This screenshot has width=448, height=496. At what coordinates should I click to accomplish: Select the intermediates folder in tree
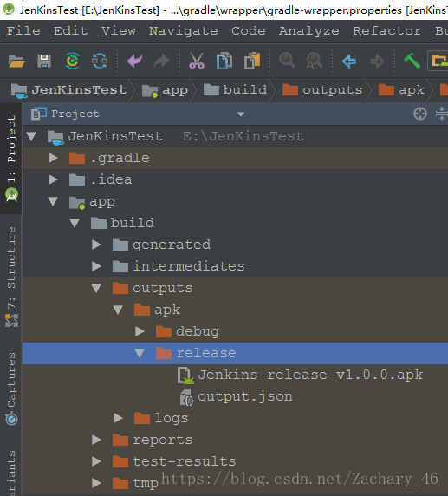click(179, 266)
